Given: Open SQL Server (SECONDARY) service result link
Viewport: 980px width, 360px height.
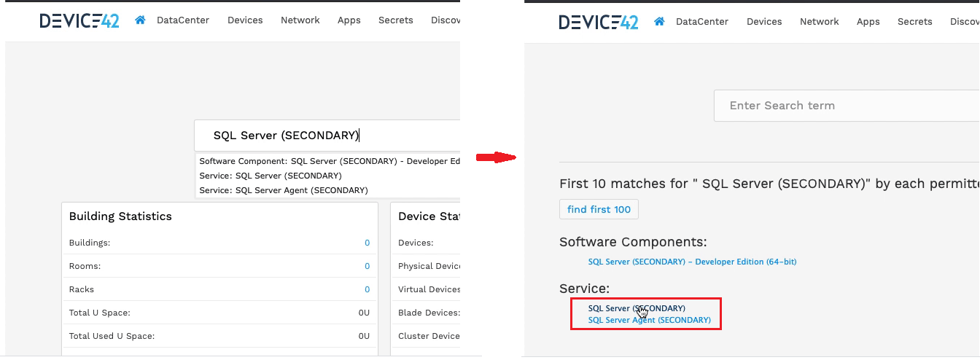Looking at the screenshot, I should click(x=637, y=308).
